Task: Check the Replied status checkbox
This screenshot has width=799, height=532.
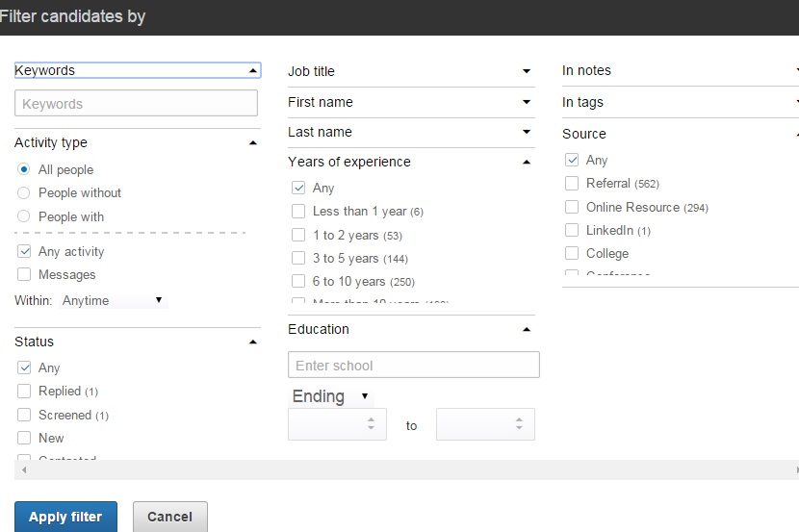Action: (x=24, y=391)
